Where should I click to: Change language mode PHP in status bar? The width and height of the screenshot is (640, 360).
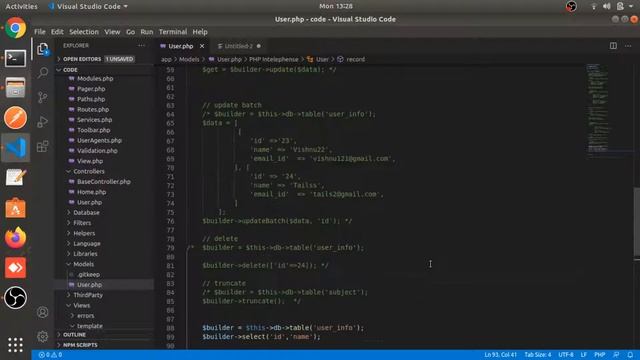[600, 355]
